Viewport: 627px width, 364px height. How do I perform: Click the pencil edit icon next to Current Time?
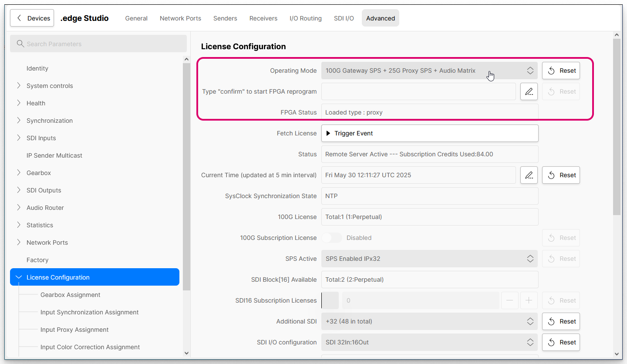(529, 175)
